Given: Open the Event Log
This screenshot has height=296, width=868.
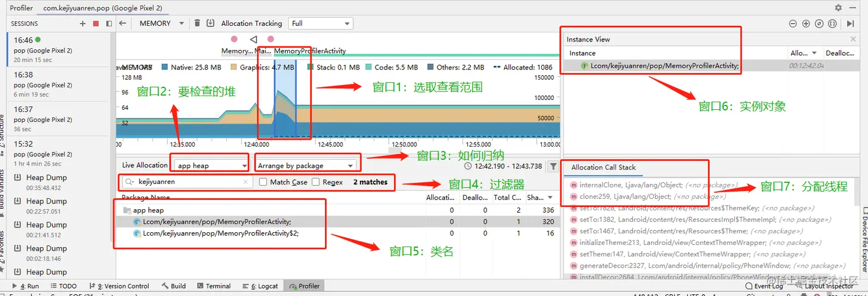Looking at the screenshot, I should click(x=764, y=286).
